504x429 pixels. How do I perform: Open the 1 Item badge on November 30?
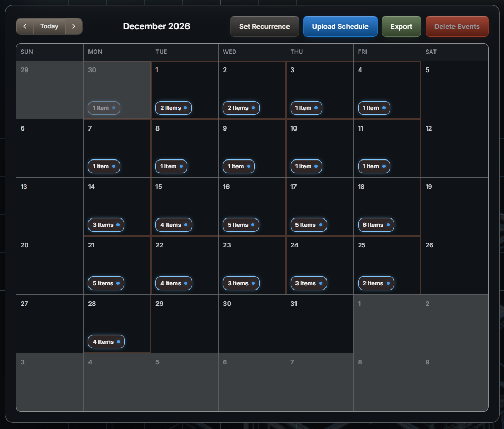tap(104, 108)
